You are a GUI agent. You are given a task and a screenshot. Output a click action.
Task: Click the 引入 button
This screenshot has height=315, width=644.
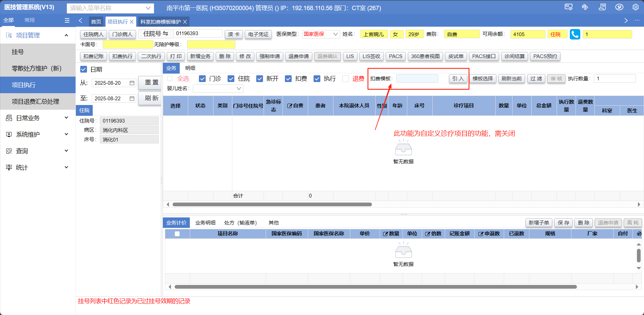pos(458,79)
